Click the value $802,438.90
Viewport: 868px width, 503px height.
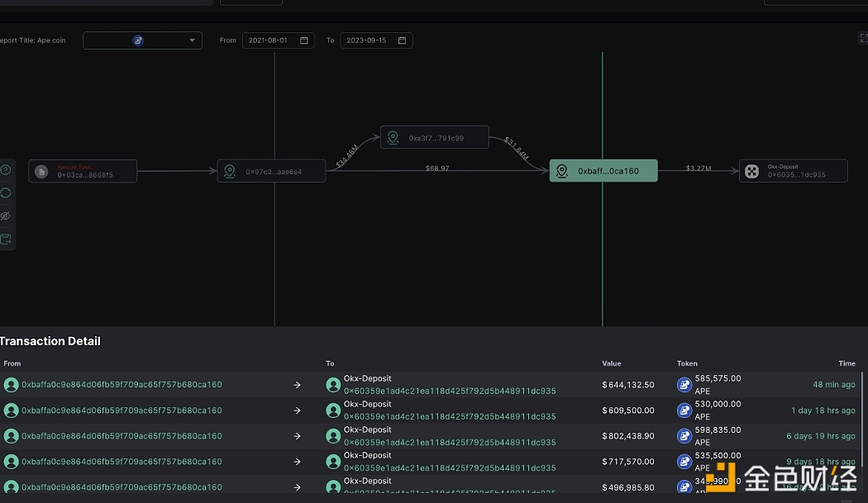click(x=628, y=436)
